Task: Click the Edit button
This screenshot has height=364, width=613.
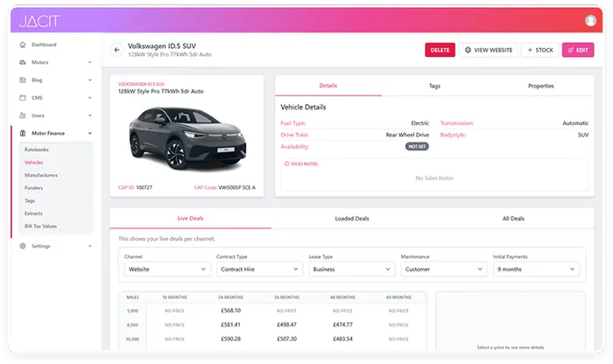Action: coord(578,50)
